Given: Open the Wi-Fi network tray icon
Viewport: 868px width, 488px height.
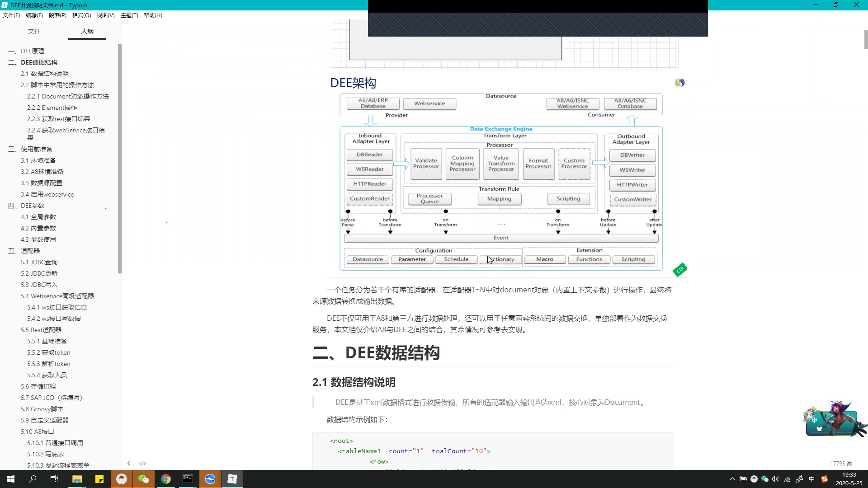Looking at the screenshot, I should 787,479.
